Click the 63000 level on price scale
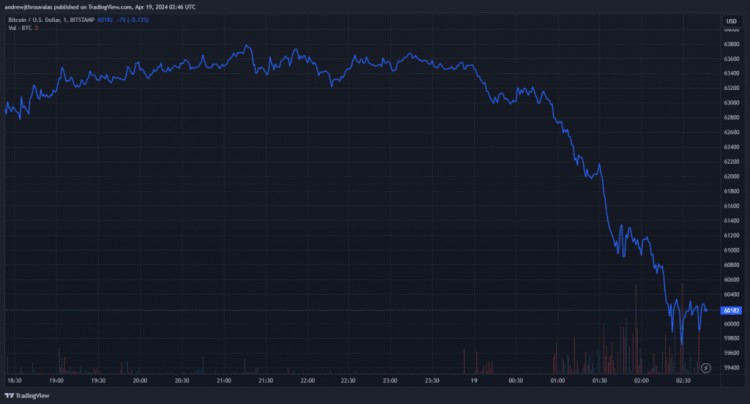 731,103
